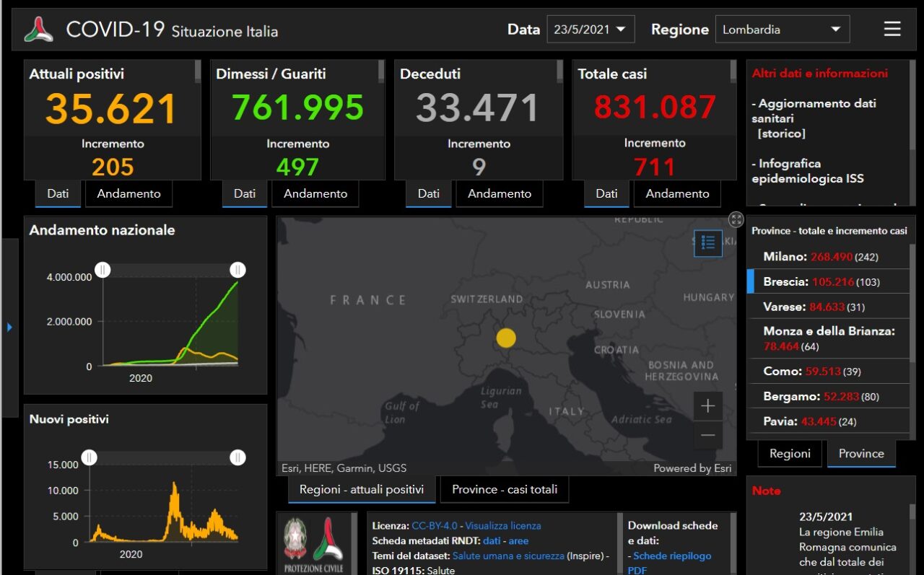Grab right slider handle of Nuovi positivi

pos(237,457)
